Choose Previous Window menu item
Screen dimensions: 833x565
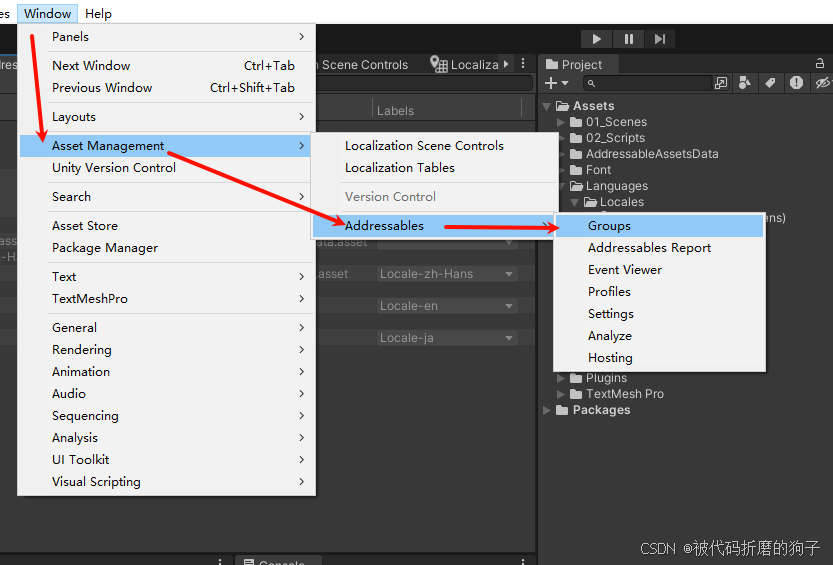point(167,88)
